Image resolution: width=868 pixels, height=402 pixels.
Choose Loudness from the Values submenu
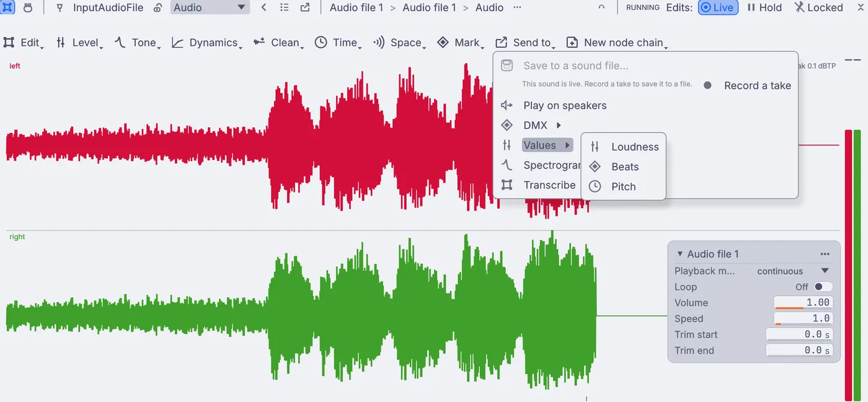635,147
